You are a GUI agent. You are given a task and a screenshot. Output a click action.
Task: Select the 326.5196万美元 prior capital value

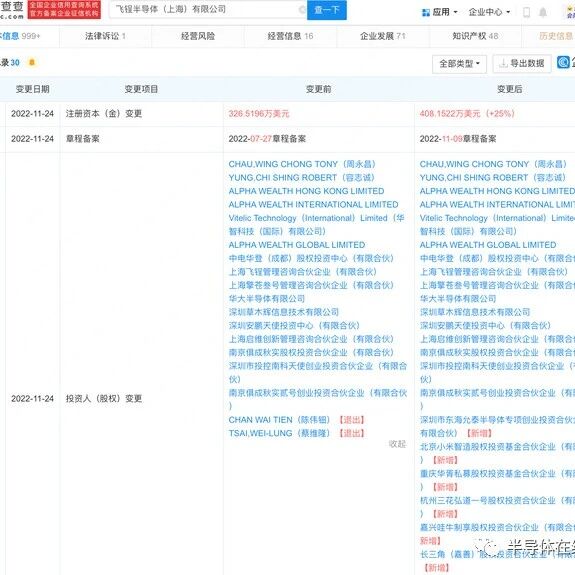259,114
